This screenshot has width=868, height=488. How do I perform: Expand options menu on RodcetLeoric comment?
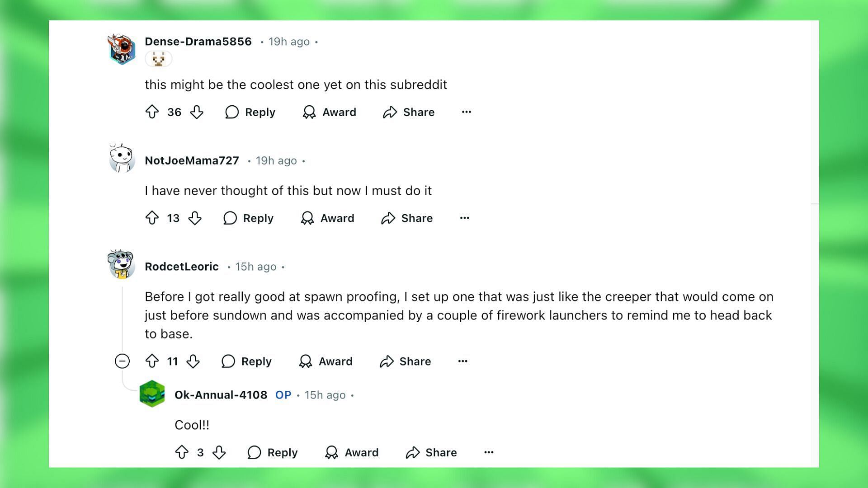[x=463, y=361]
